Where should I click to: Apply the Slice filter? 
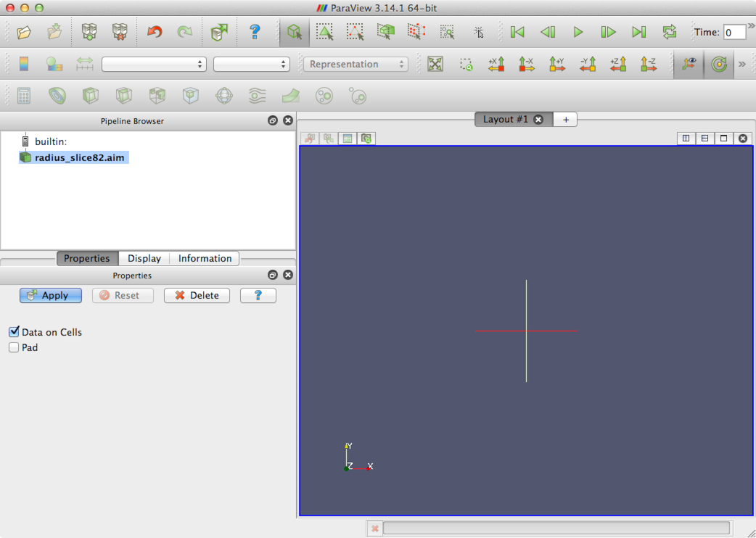click(x=124, y=96)
